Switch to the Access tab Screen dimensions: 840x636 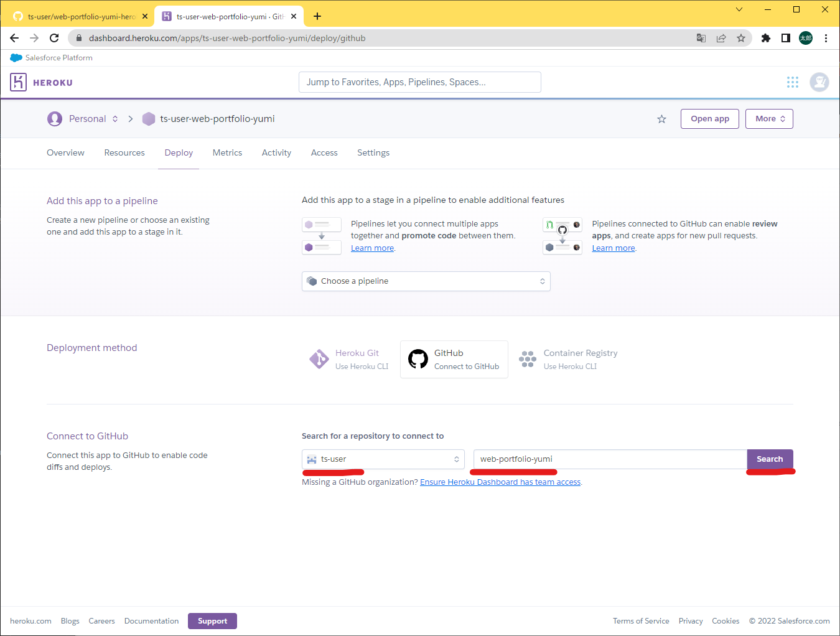pos(324,152)
